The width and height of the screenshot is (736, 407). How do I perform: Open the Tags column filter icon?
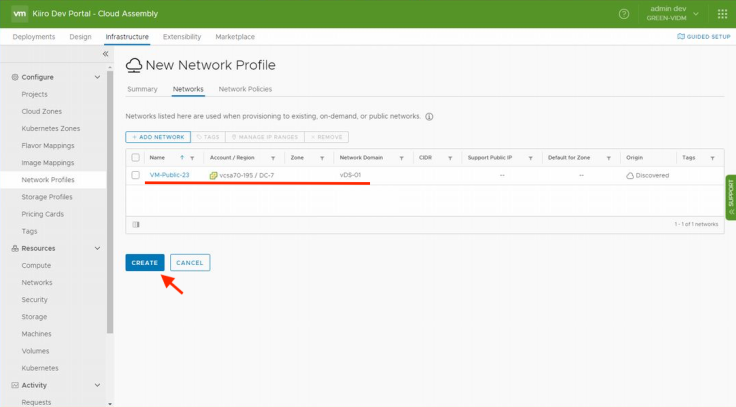[x=713, y=158]
